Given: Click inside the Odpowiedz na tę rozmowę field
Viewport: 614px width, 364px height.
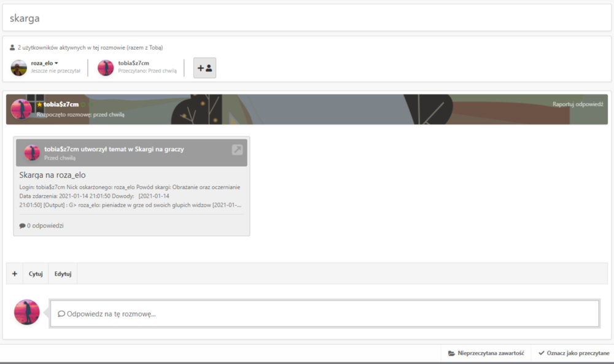Looking at the screenshot, I should [x=325, y=314].
